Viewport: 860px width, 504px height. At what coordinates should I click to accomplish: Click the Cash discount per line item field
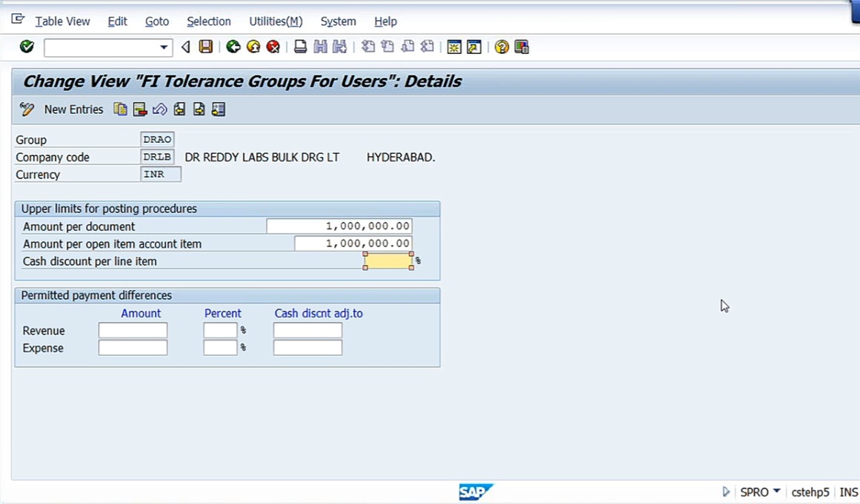388,261
